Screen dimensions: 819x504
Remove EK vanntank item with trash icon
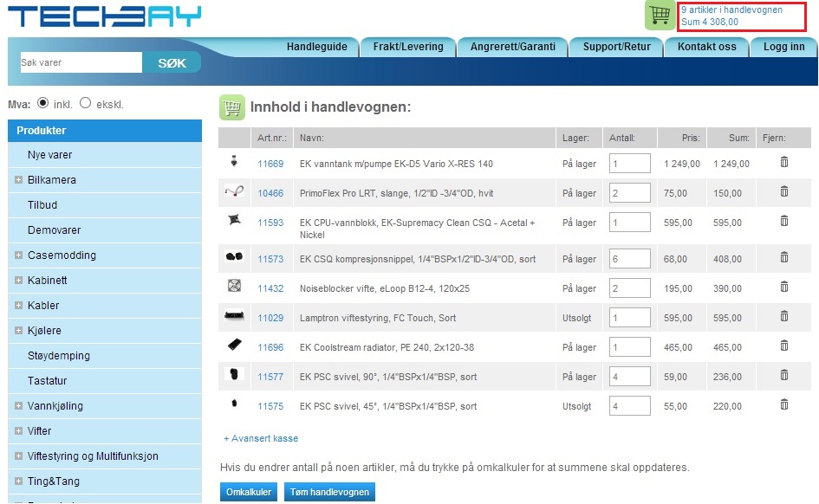pos(784,162)
